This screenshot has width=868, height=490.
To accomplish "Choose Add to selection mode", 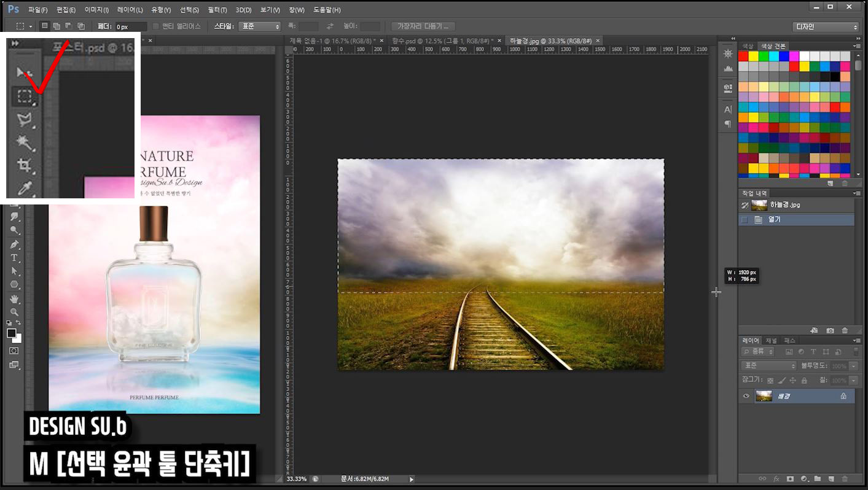I will 57,26.
